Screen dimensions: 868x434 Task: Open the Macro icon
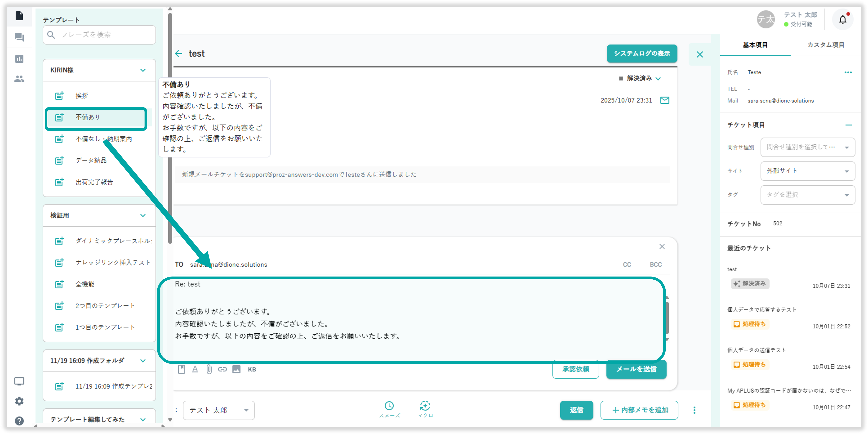[425, 406]
